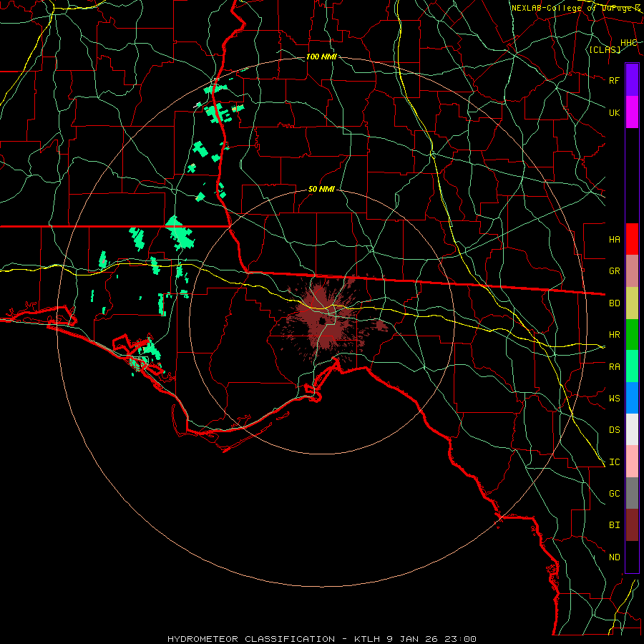The width and height of the screenshot is (644, 644).
Task: Click the RA light green legend swatch
Action: (x=632, y=366)
